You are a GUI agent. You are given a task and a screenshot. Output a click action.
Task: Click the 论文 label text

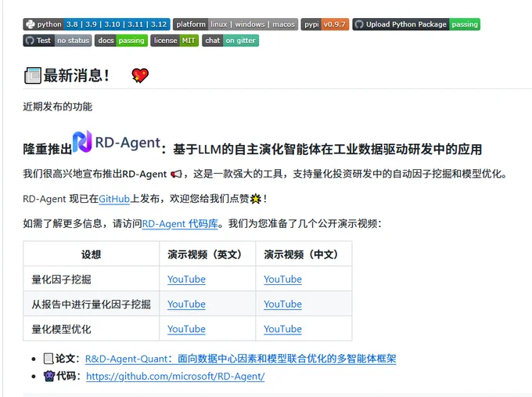pyautogui.click(x=67, y=359)
